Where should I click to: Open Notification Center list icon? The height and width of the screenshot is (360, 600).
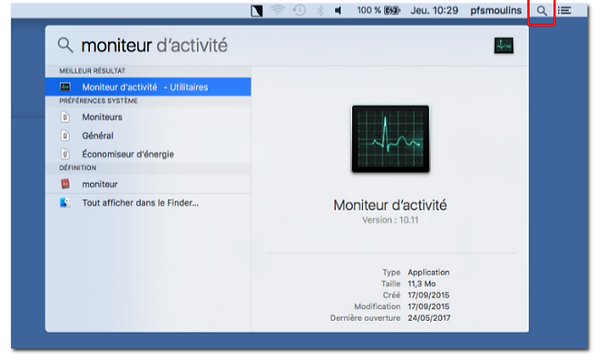(564, 11)
